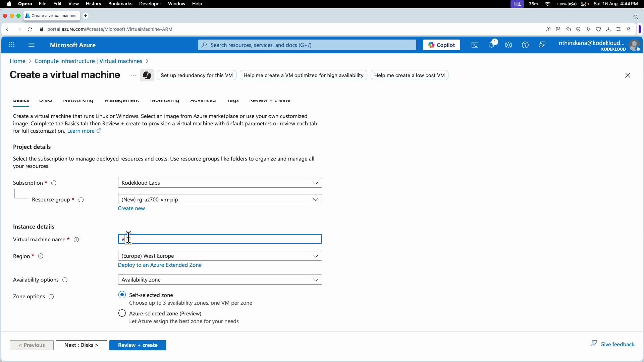Click Help me create a VM optimized for high availability

(x=304, y=75)
